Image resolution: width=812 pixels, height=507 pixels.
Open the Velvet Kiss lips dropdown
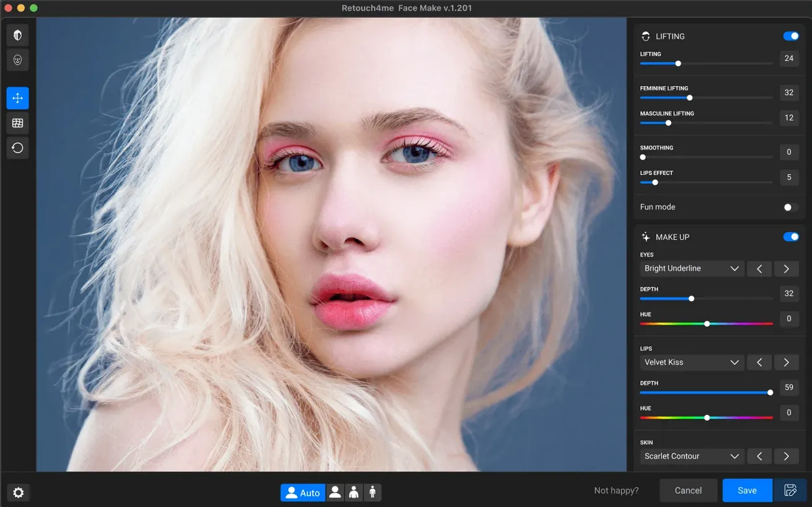(x=692, y=362)
